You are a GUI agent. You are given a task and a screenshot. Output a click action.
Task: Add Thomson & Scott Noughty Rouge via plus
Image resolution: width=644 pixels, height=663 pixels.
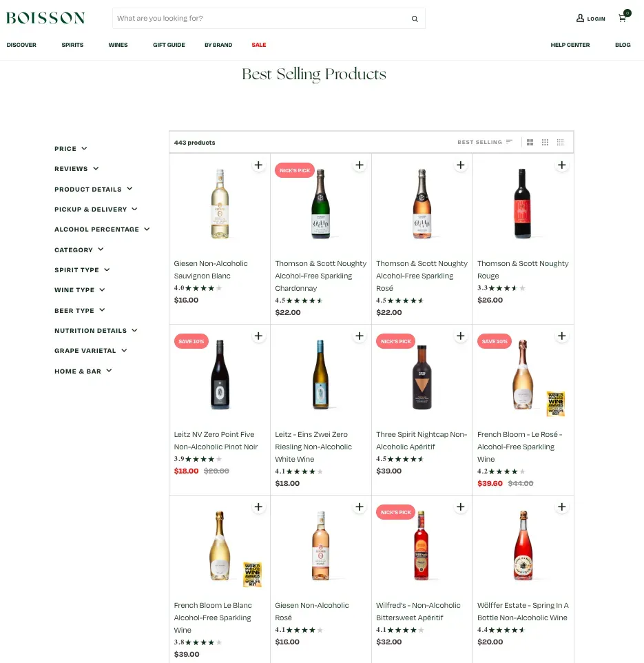pos(561,165)
